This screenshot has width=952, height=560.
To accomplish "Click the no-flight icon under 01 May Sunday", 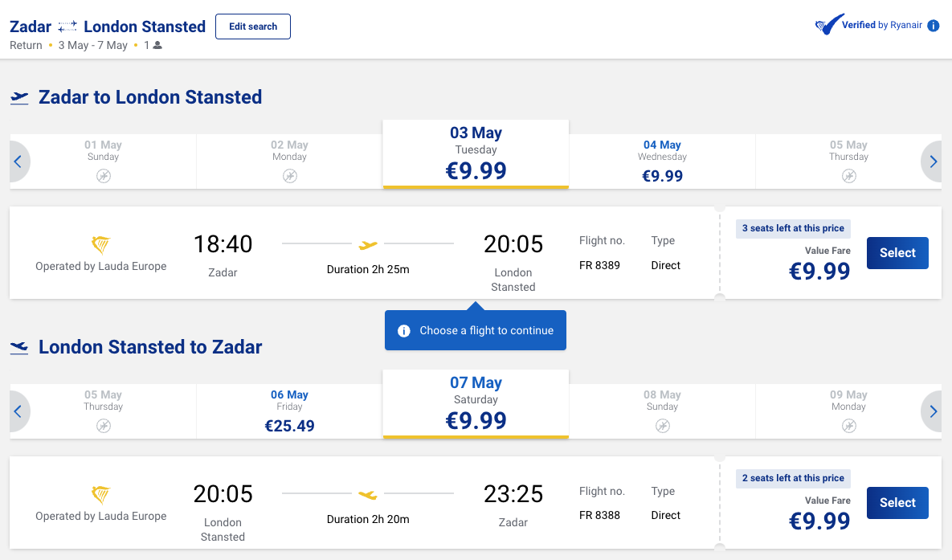I will click(104, 176).
